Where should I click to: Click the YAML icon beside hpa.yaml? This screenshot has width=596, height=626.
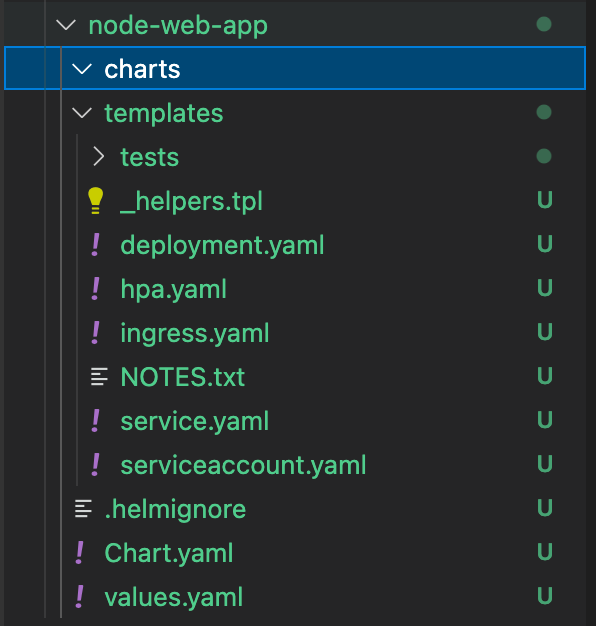coord(95,289)
